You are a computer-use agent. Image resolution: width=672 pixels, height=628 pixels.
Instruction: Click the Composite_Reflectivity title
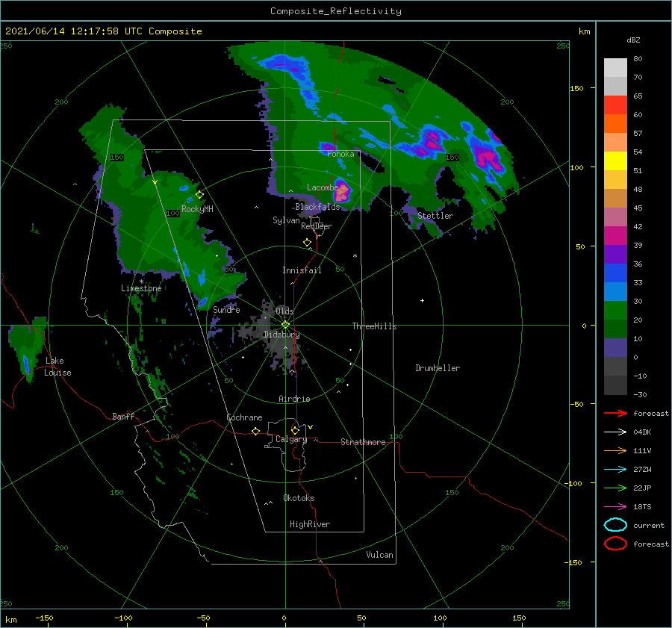pos(336,11)
